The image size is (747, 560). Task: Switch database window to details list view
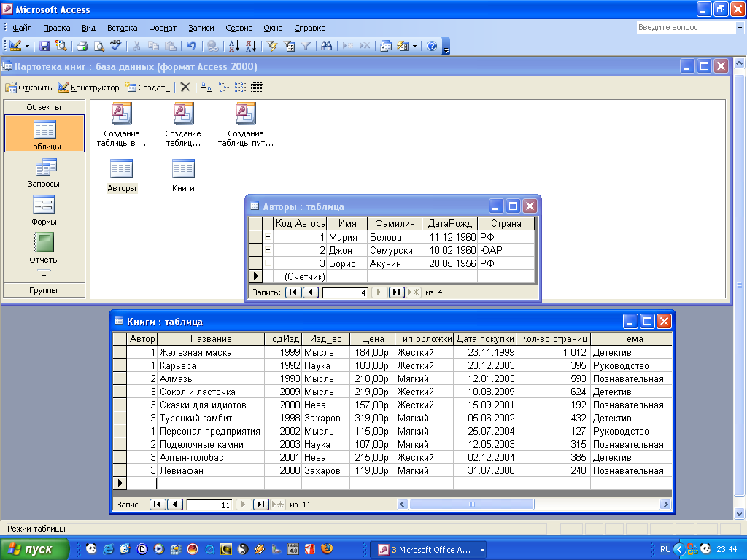pos(257,87)
